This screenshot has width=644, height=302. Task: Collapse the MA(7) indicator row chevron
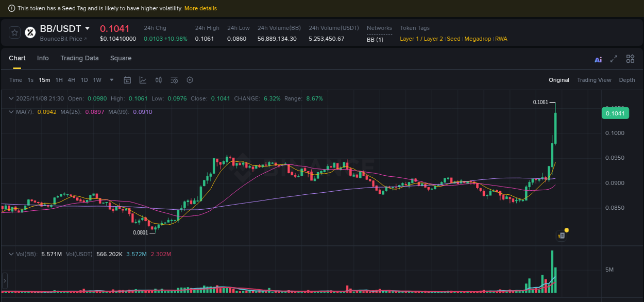coord(11,112)
